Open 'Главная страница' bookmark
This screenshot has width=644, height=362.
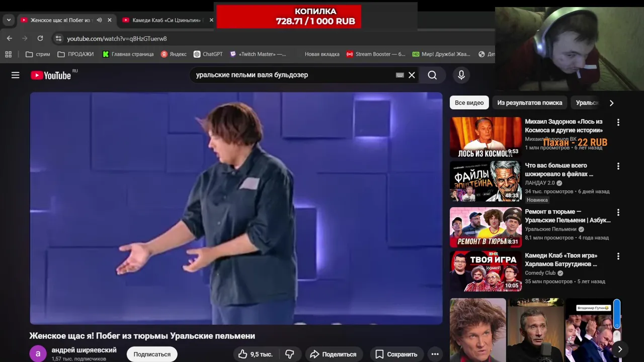coord(128,54)
